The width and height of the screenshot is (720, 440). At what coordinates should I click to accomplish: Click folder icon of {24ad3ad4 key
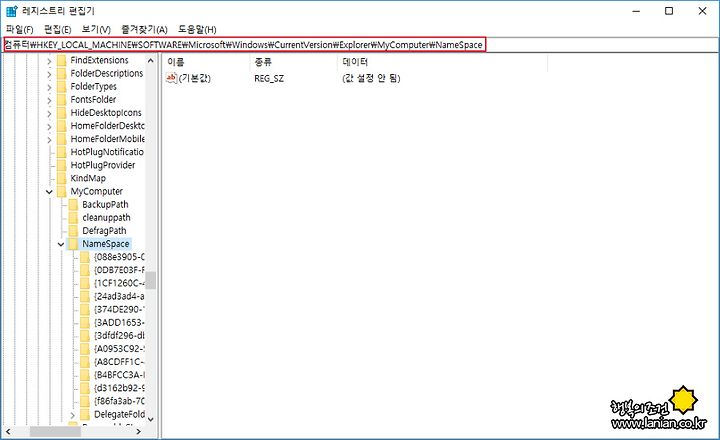tap(85, 296)
